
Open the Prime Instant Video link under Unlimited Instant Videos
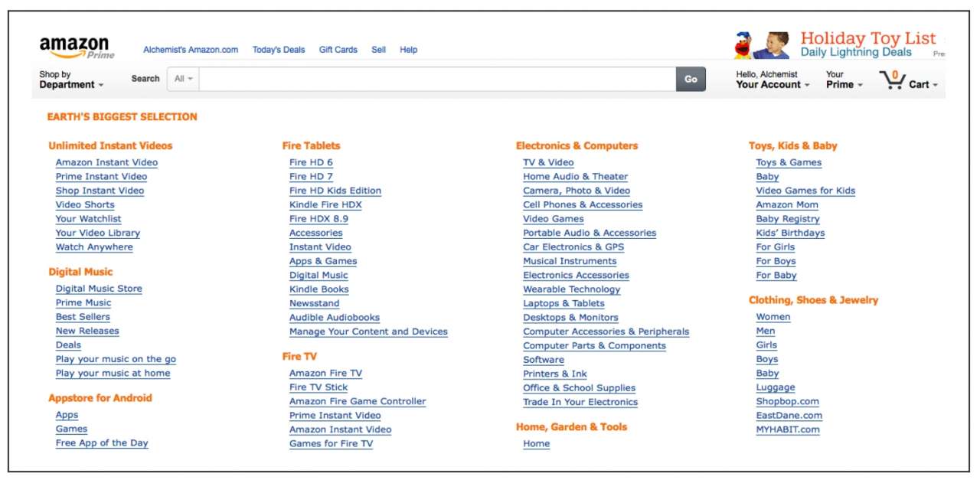(x=101, y=177)
